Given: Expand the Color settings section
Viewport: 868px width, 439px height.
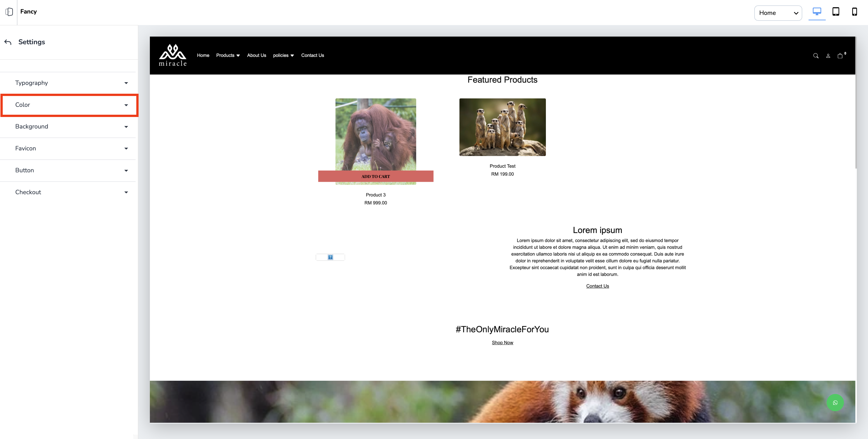Looking at the screenshot, I should point(69,105).
